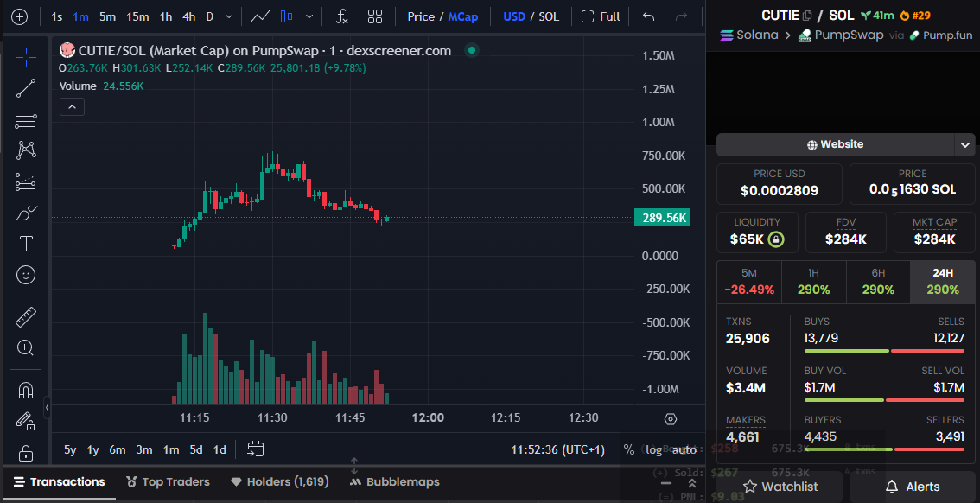The image size is (980, 503).
Task: Collapse the left drawing toolbar handle
Action: tap(47, 407)
